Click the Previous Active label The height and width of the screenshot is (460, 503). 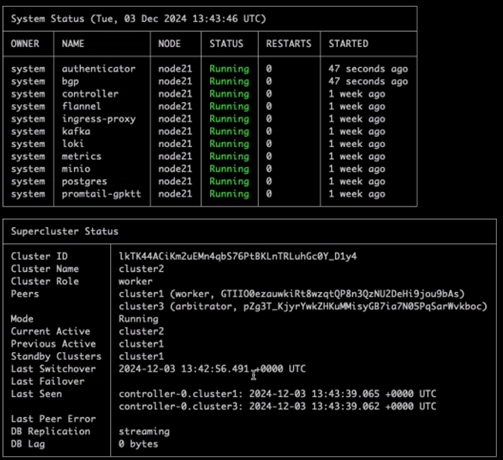point(53,344)
